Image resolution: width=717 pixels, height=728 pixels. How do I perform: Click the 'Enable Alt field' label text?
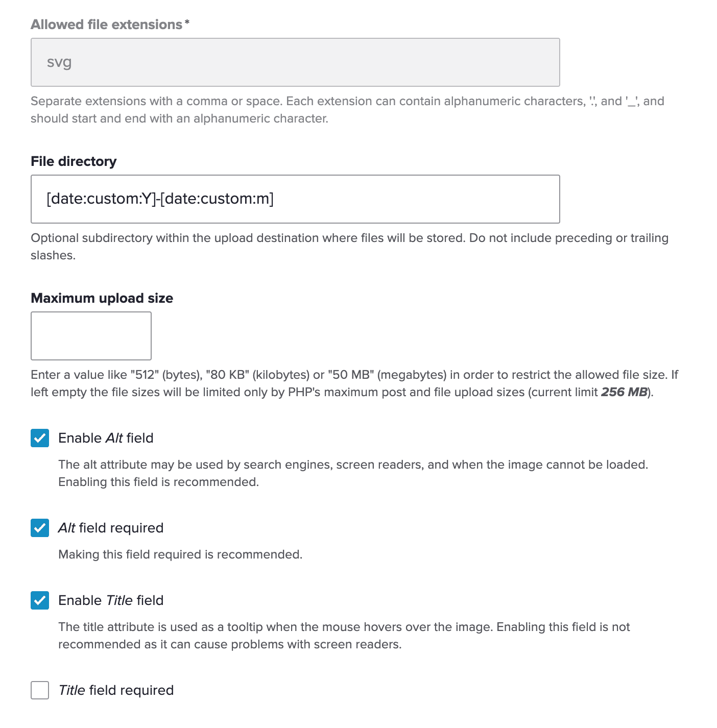pyautogui.click(x=106, y=438)
